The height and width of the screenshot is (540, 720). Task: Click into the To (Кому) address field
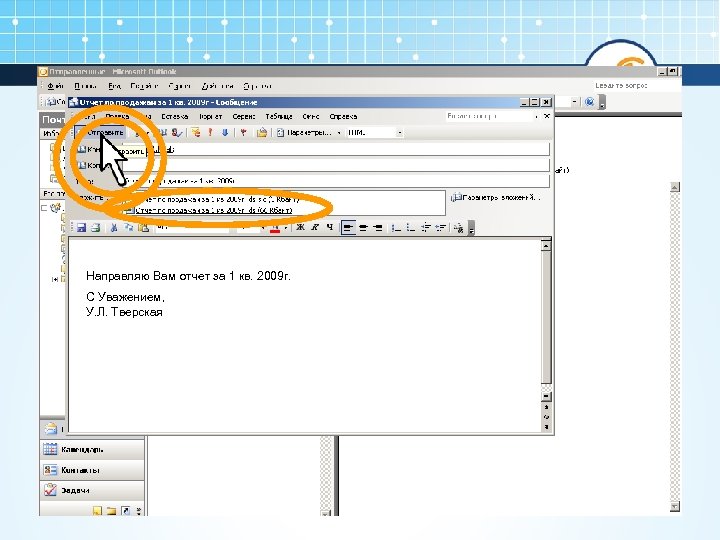335,149
